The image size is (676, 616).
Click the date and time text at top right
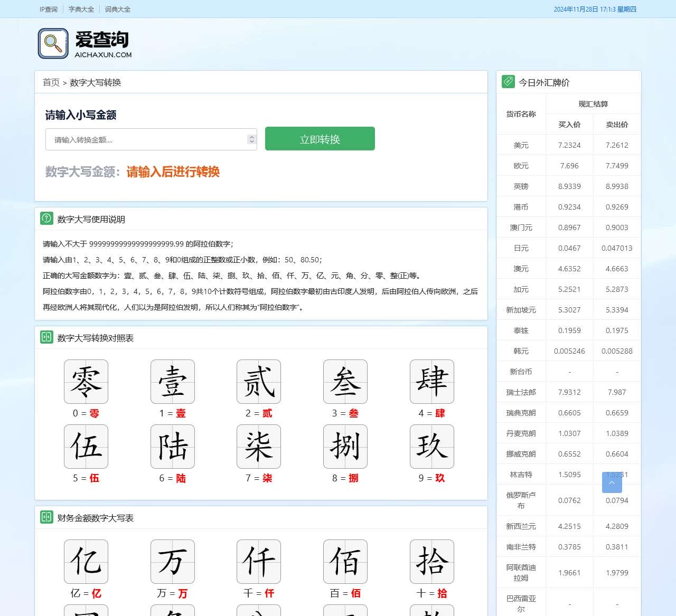[x=595, y=9]
